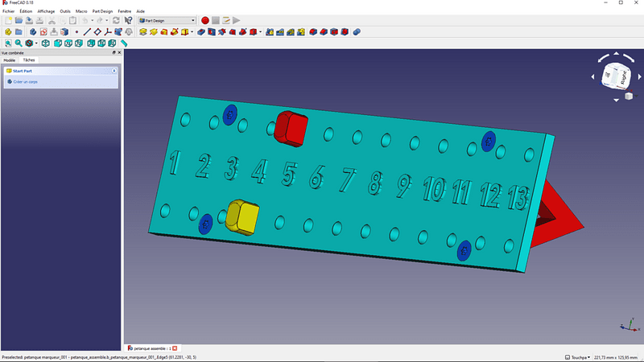Select the Hole tool

[x=212, y=32]
